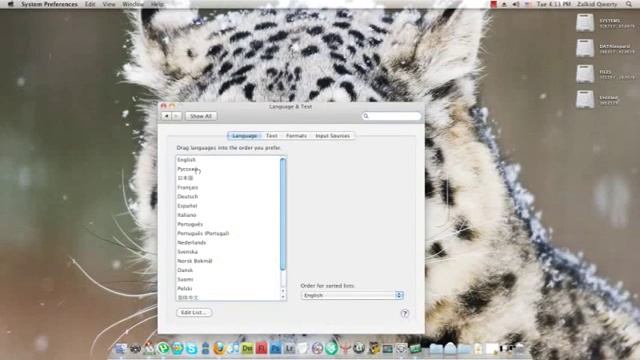
Task: Click the red status icon in menu bar
Action: (x=493, y=4)
